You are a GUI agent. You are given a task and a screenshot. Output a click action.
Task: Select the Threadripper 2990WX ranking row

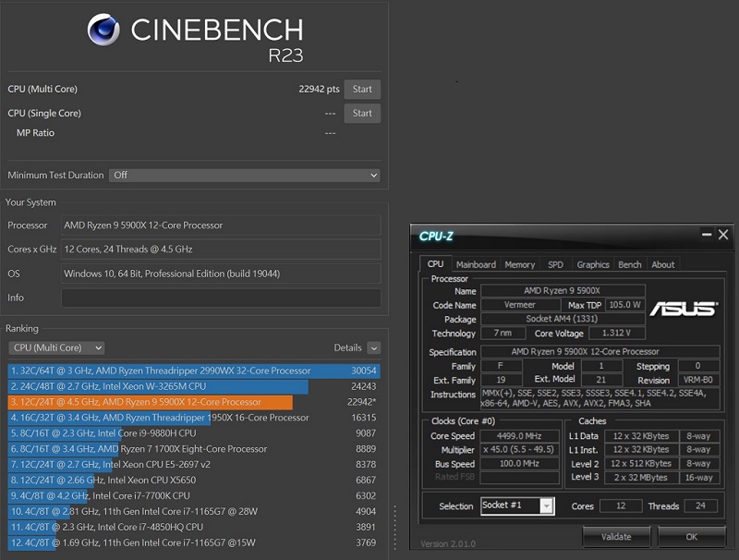coord(194,371)
